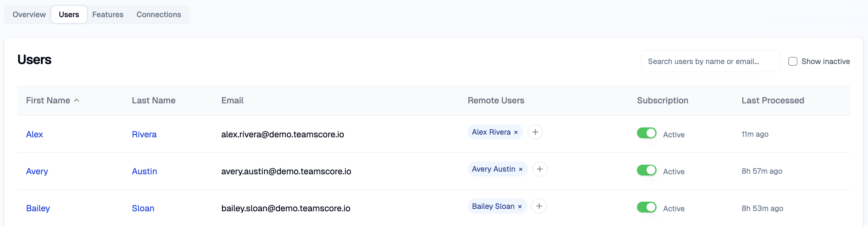This screenshot has height=226, width=868.
Task: Click the First Name sort arrow
Action: pyautogui.click(x=77, y=101)
